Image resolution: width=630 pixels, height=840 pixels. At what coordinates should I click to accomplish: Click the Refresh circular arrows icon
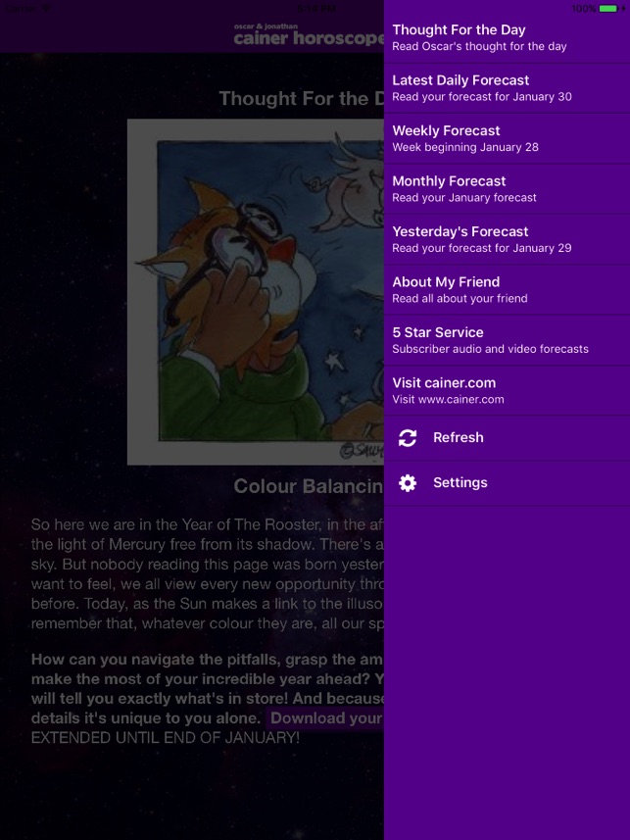click(x=408, y=438)
